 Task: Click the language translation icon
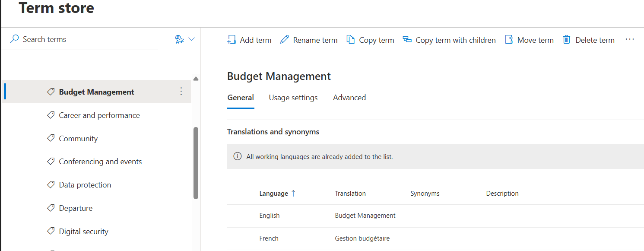point(180,39)
